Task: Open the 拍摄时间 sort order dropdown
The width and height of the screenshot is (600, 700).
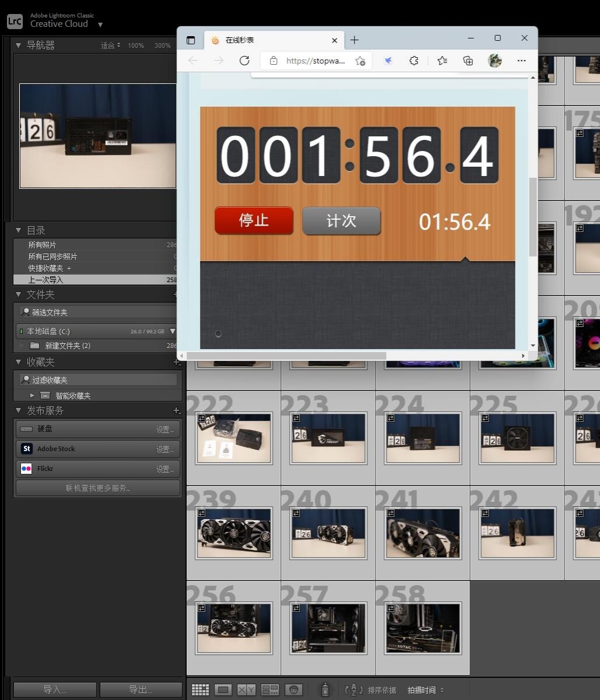Action: [x=425, y=690]
